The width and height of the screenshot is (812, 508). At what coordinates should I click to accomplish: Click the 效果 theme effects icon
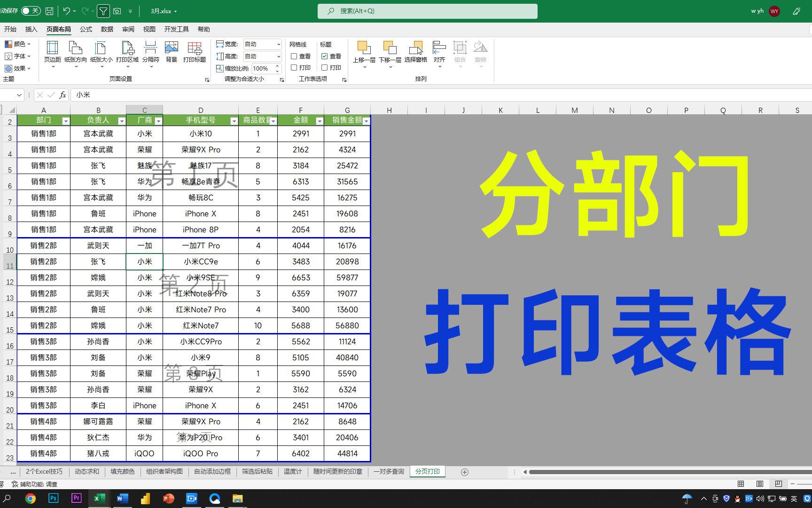click(x=8, y=68)
